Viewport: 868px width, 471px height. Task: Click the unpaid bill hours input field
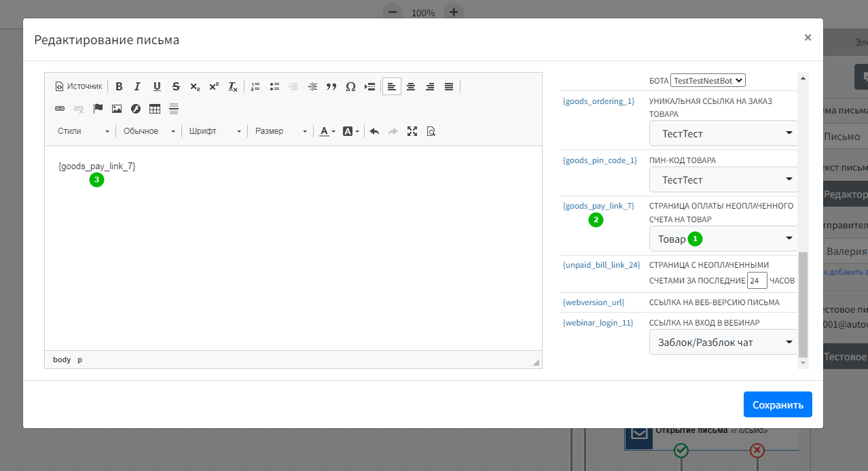757,280
